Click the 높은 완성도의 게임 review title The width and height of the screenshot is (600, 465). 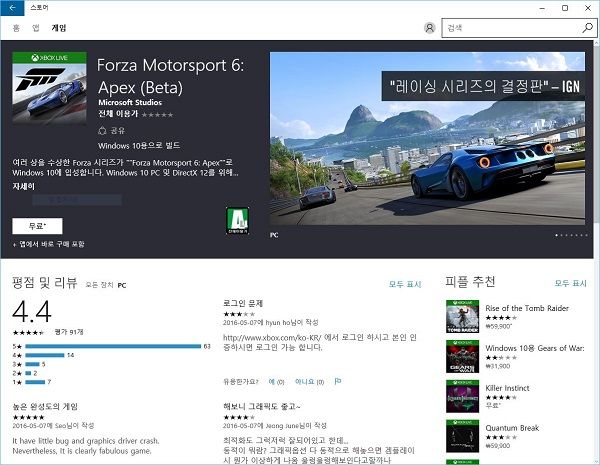click(45, 406)
